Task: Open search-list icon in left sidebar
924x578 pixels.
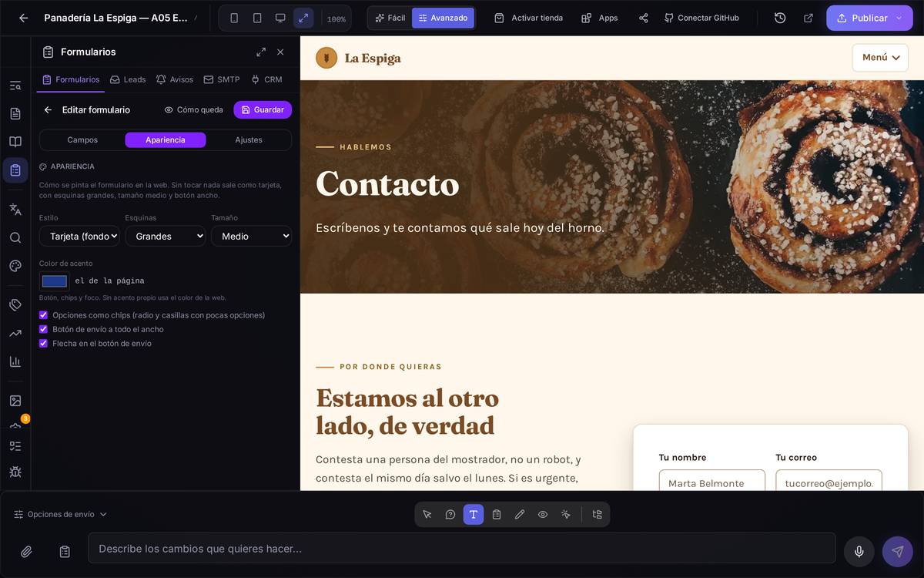Action: click(x=15, y=86)
